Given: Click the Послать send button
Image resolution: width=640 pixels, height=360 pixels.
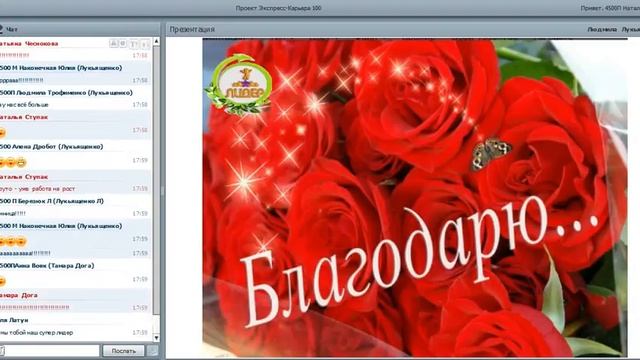Looking at the screenshot, I should click(123, 351).
